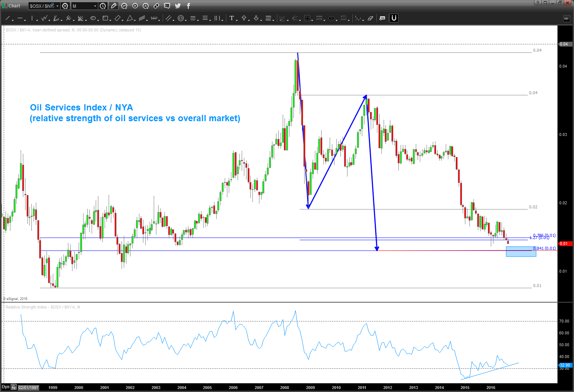Toggle the toolbar pin button

(x=566, y=18)
